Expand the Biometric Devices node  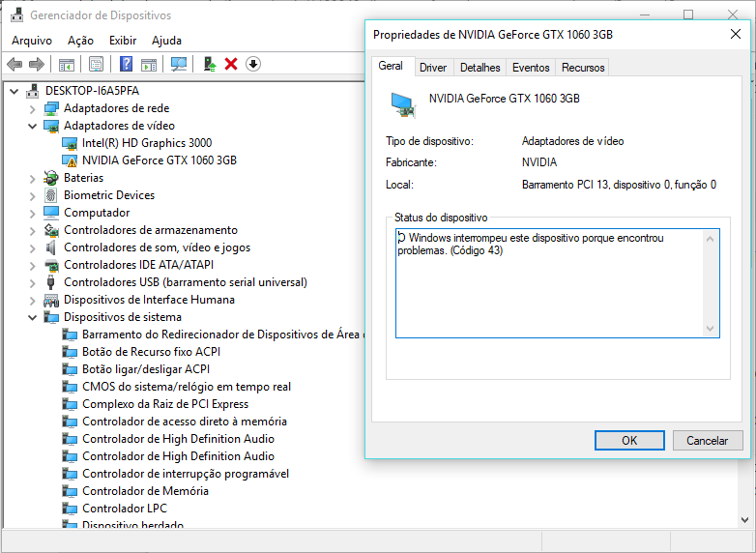(32, 195)
